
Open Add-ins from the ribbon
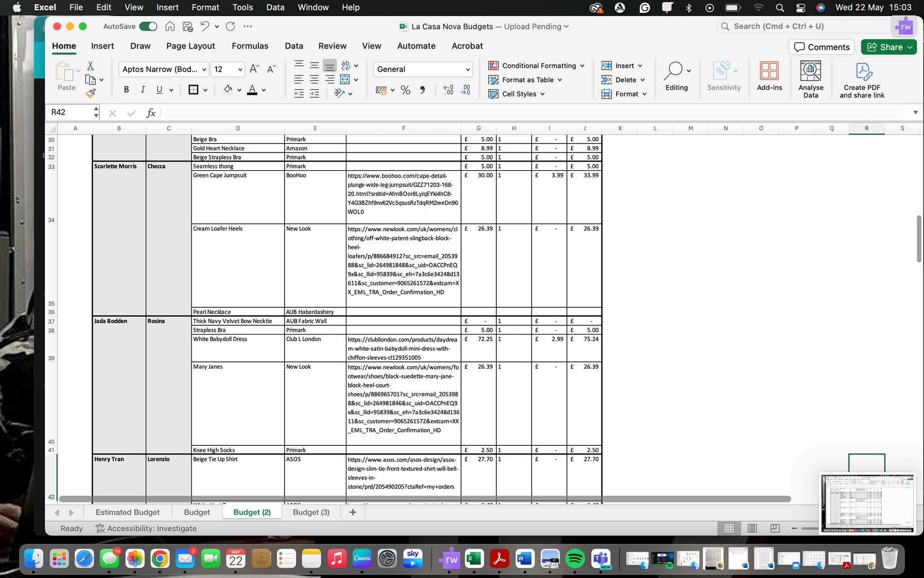click(x=769, y=75)
